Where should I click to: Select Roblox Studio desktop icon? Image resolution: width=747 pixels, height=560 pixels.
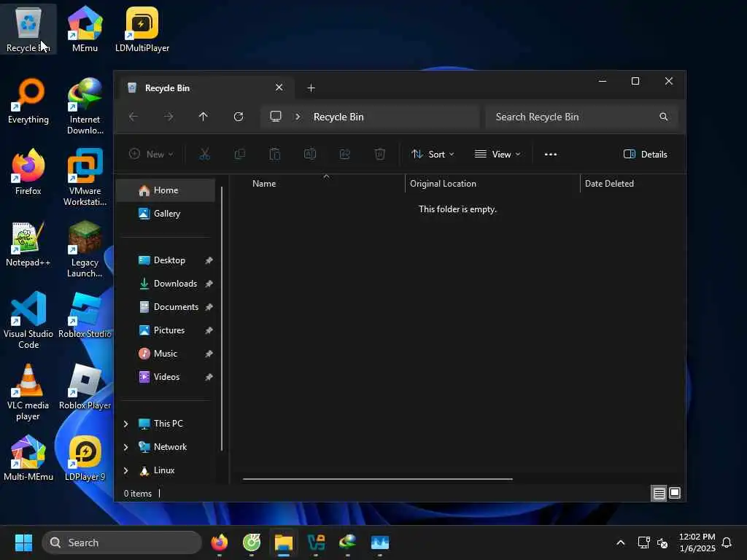(85, 315)
